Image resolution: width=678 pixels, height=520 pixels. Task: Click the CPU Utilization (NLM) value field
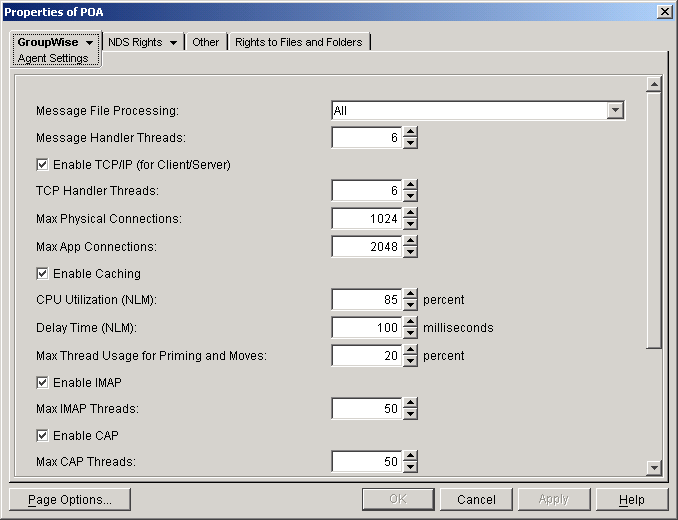pos(367,300)
